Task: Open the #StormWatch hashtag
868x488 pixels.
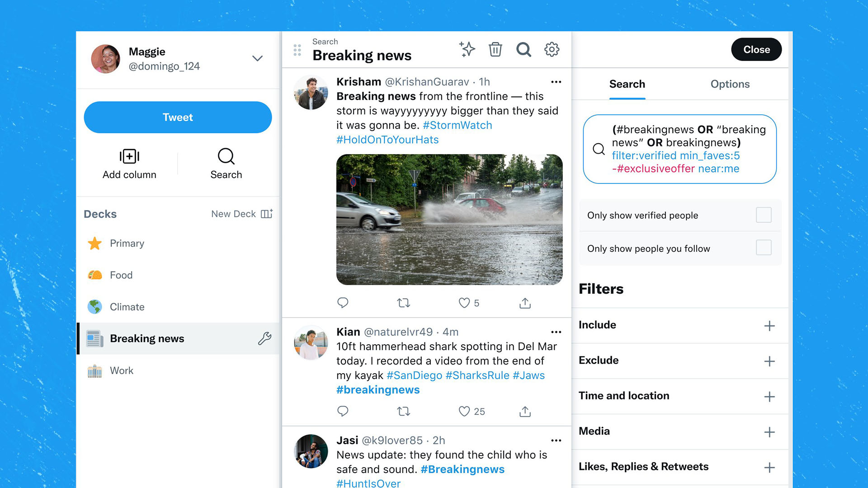Action: pyautogui.click(x=457, y=125)
